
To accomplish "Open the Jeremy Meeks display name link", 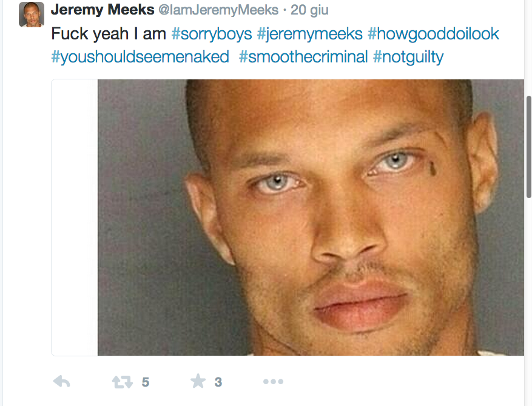I will 103,10.
